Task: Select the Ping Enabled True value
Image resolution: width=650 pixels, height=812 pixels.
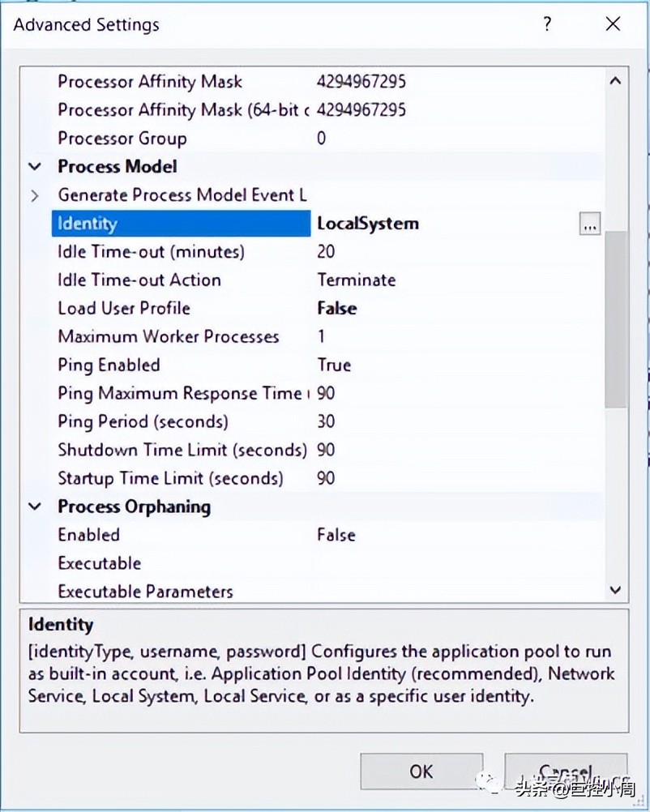Action: [x=334, y=365]
